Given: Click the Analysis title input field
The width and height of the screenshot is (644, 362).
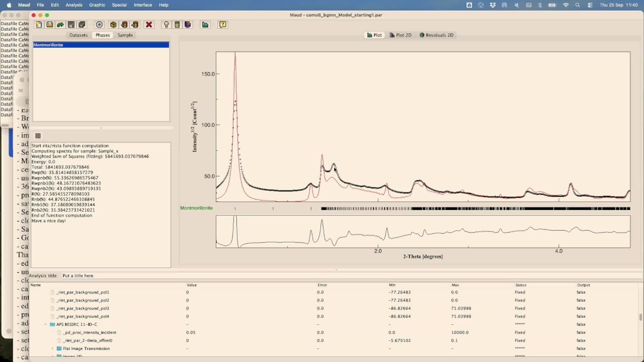Looking at the screenshot, I should tap(201, 276).
